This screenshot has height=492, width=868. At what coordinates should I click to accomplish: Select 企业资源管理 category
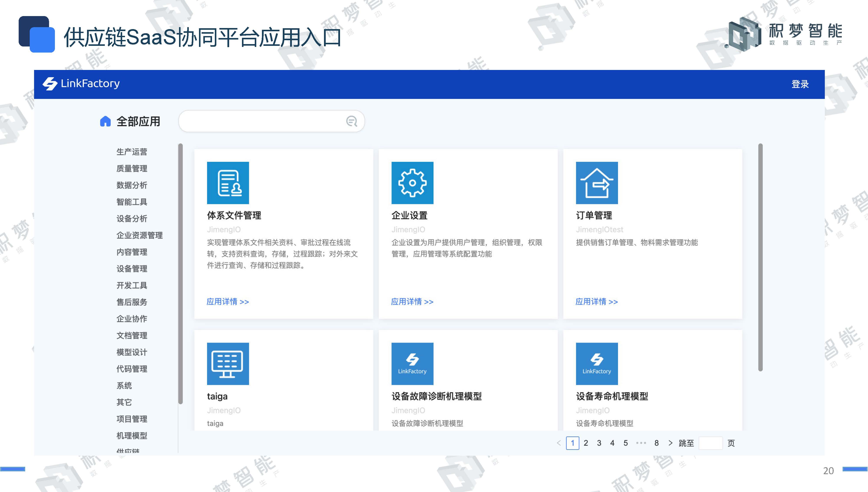pyautogui.click(x=139, y=235)
